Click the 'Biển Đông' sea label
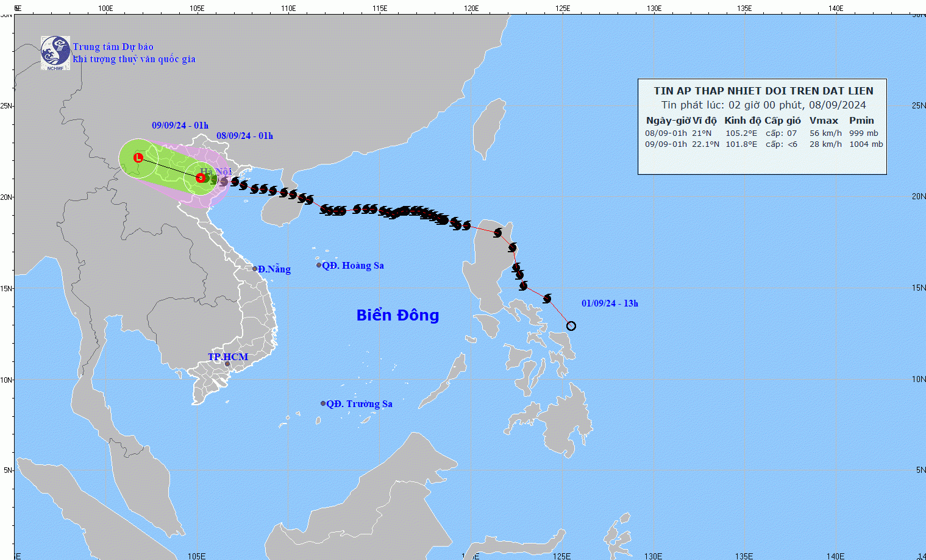 point(397,315)
